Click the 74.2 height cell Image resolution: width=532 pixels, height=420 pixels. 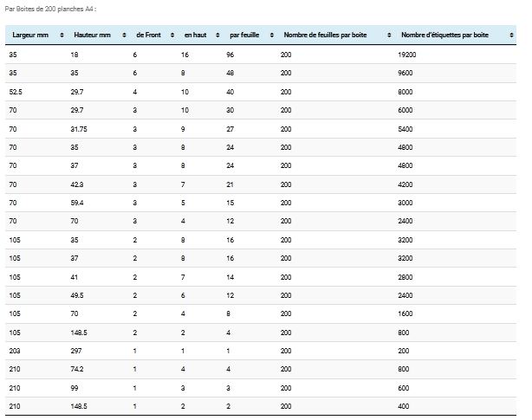(77, 370)
